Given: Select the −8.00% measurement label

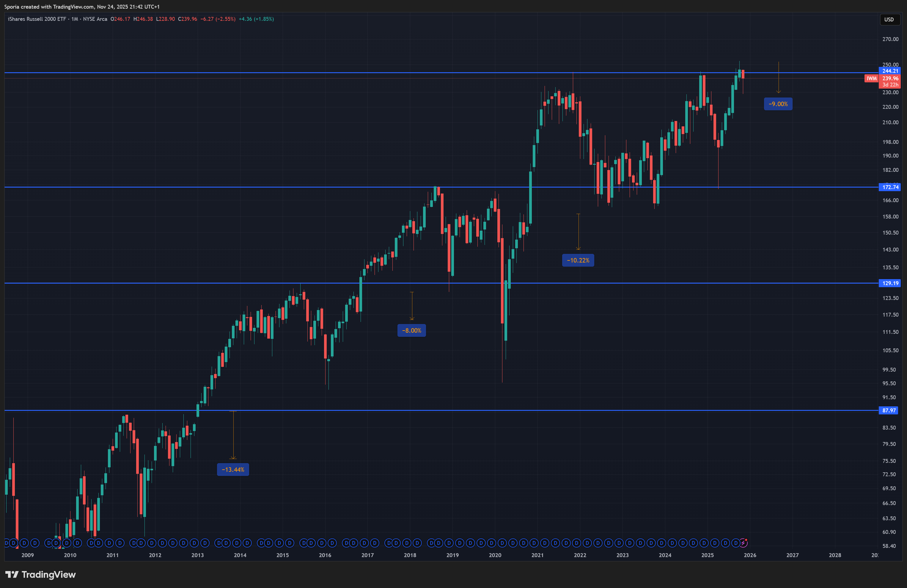Looking at the screenshot, I should (411, 330).
